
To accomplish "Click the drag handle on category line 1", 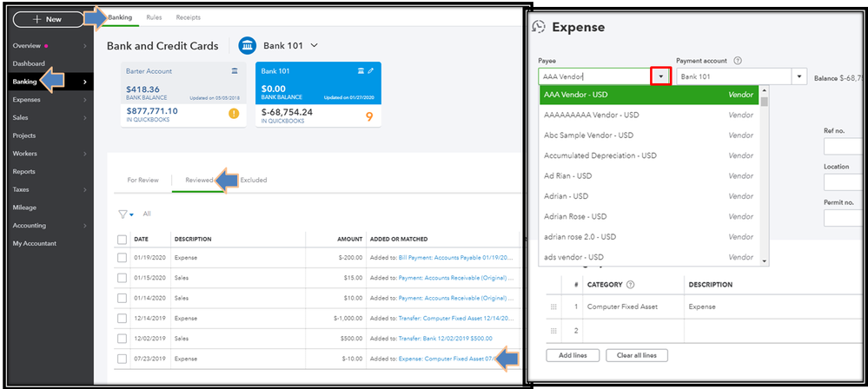I will point(553,307).
